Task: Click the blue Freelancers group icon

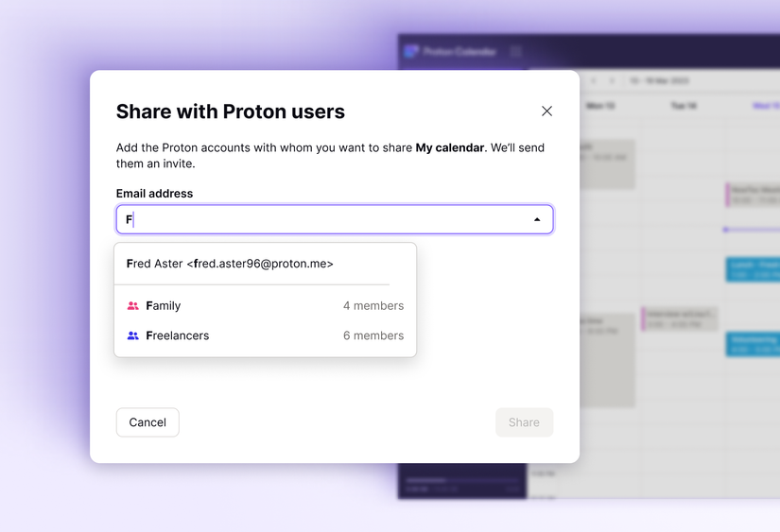Action: [x=133, y=335]
